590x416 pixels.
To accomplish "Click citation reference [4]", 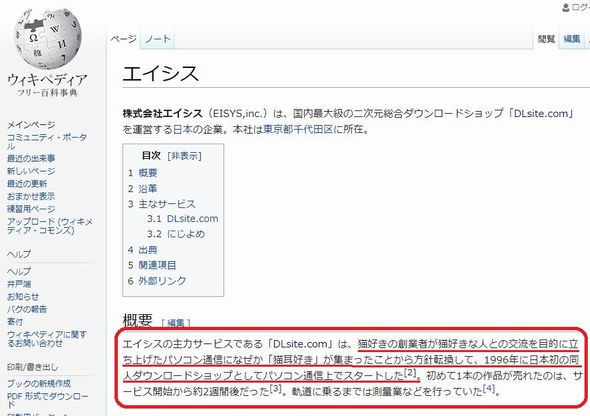I will [488, 389].
